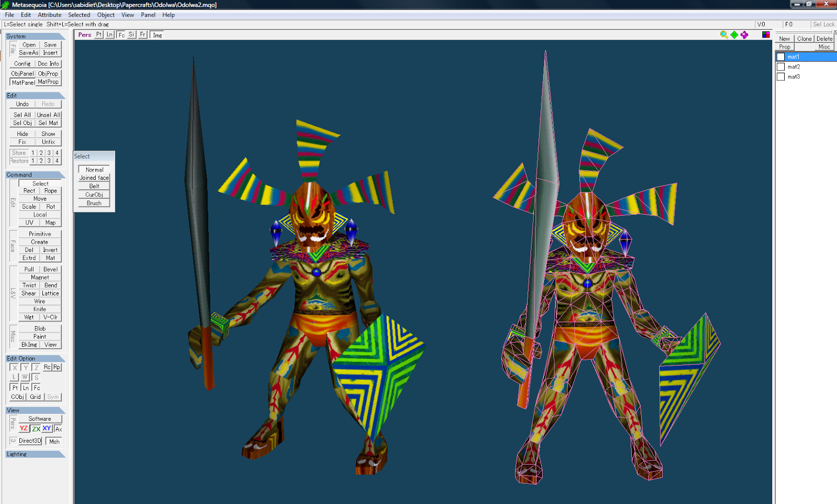Toggle the S button in Edit Option
837x504 pixels.
tap(36, 377)
